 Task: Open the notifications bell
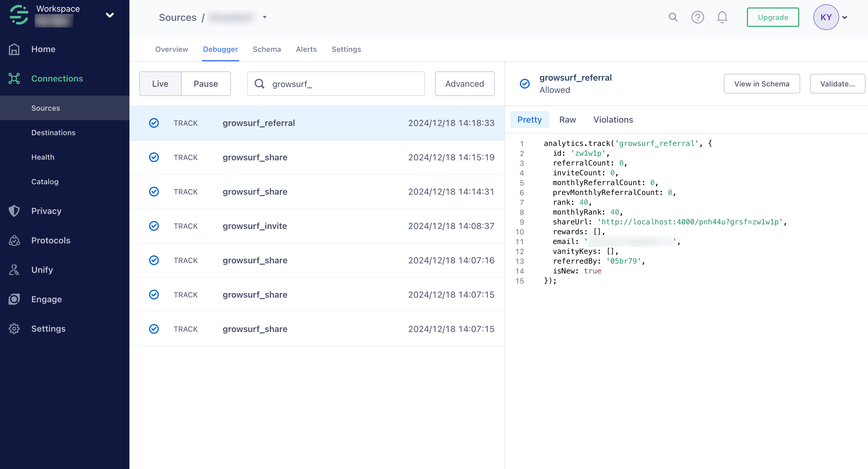[722, 17]
